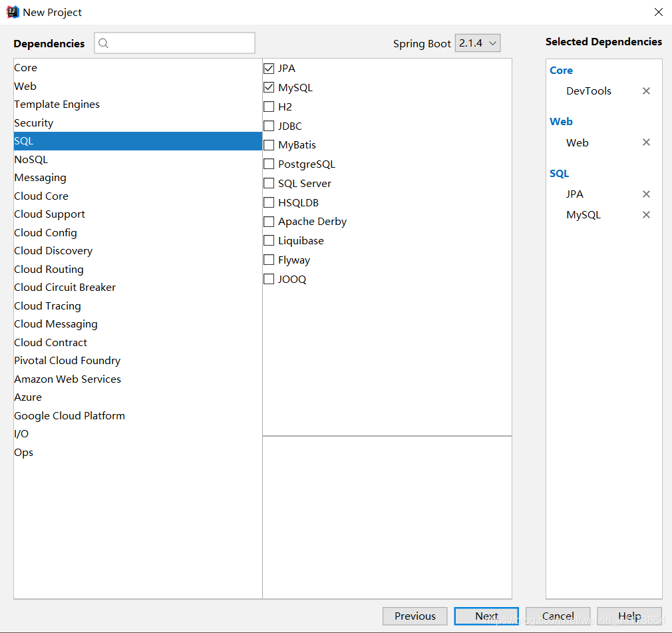Select the NoSQL category
672x633 pixels.
click(x=138, y=160)
